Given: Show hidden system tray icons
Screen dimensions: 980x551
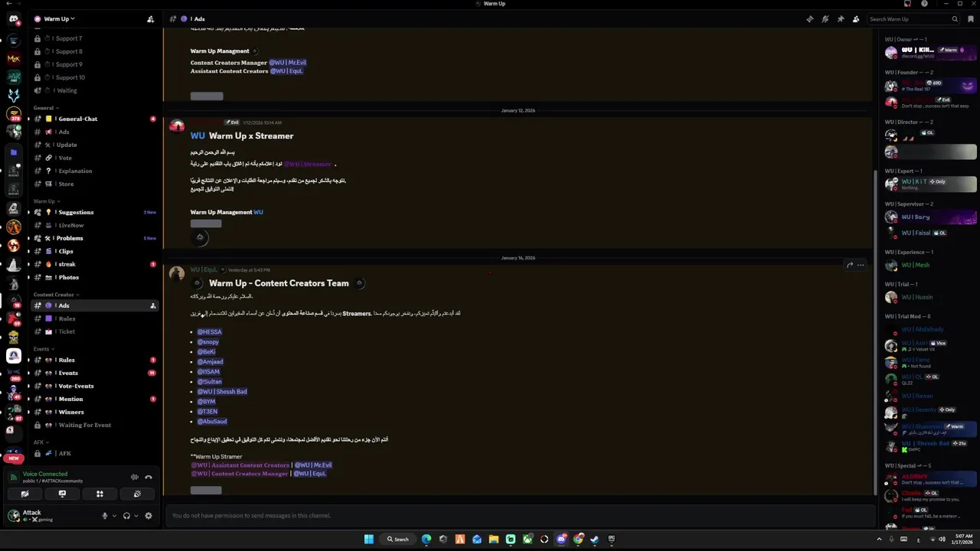Looking at the screenshot, I should pos(879,539).
